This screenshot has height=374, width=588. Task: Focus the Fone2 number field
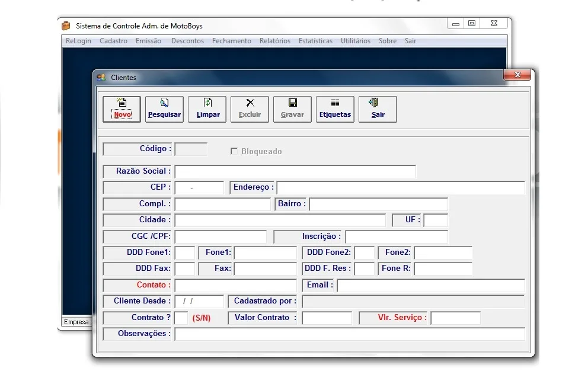click(x=443, y=253)
